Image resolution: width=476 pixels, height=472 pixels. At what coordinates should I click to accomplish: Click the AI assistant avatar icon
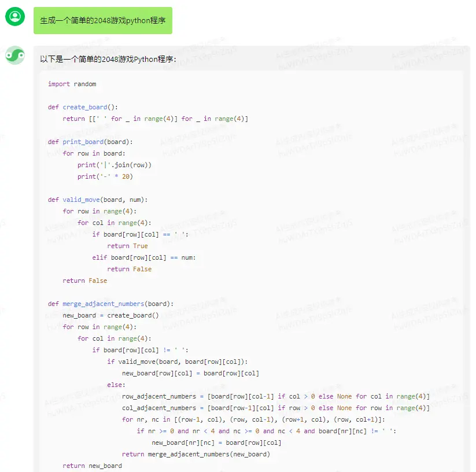coord(15,56)
